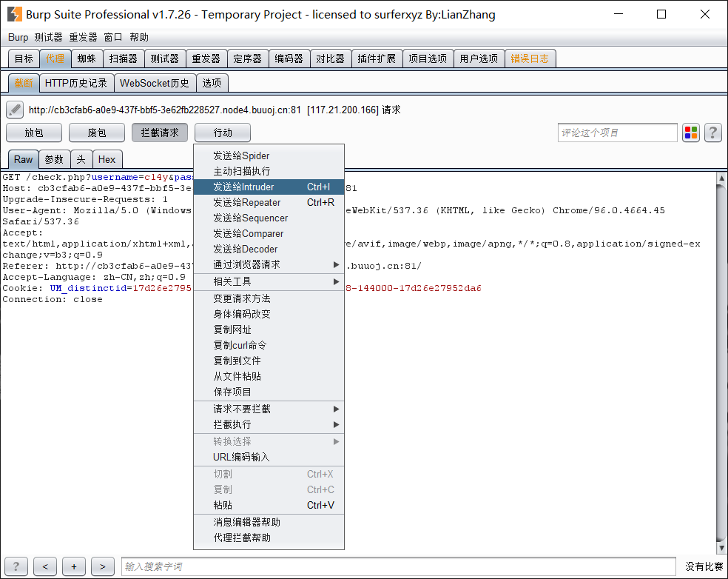This screenshot has width=728, height=579.
Task: Expand the 通过浏览器请求 submenu arrow
Action: pos(336,265)
